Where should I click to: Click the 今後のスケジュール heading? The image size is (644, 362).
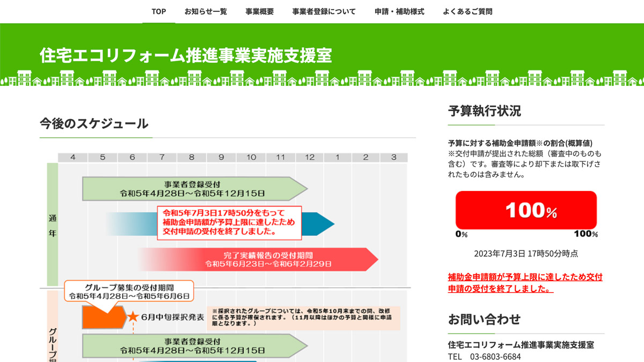point(94,124)
